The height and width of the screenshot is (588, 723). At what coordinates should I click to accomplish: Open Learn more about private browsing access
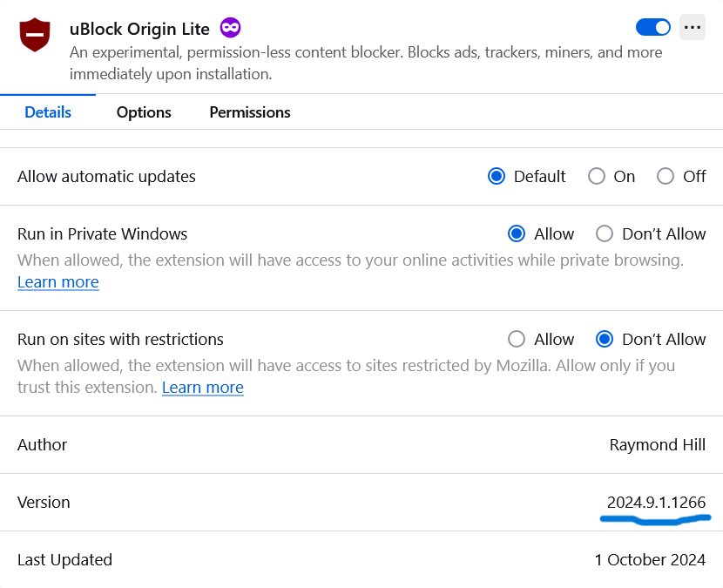tap(58, 281)
